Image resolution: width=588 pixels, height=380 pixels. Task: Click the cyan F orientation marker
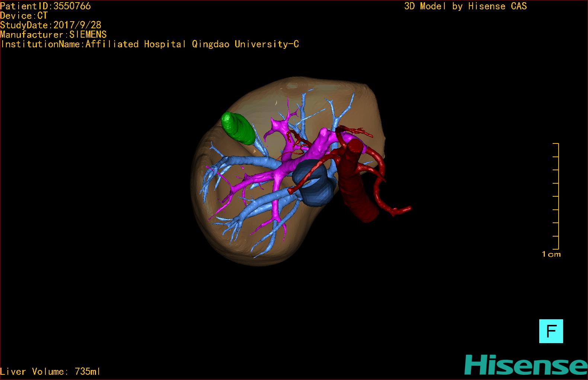(551, 331)
